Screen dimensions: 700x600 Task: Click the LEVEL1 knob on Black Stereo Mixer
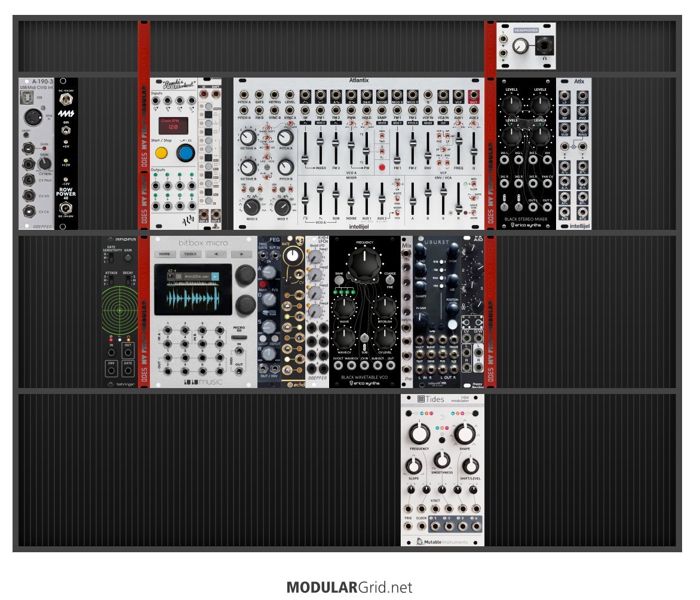[x=511, y=104]
